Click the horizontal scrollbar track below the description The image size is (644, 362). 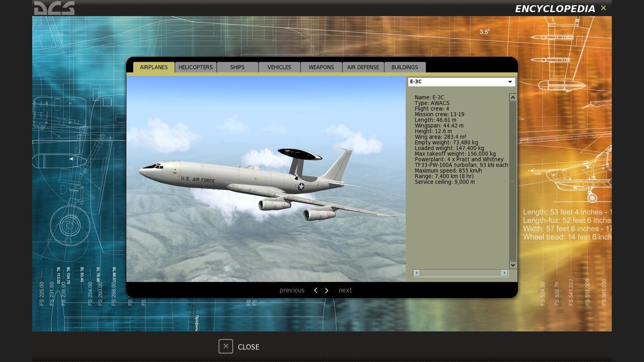pos(461,273)
